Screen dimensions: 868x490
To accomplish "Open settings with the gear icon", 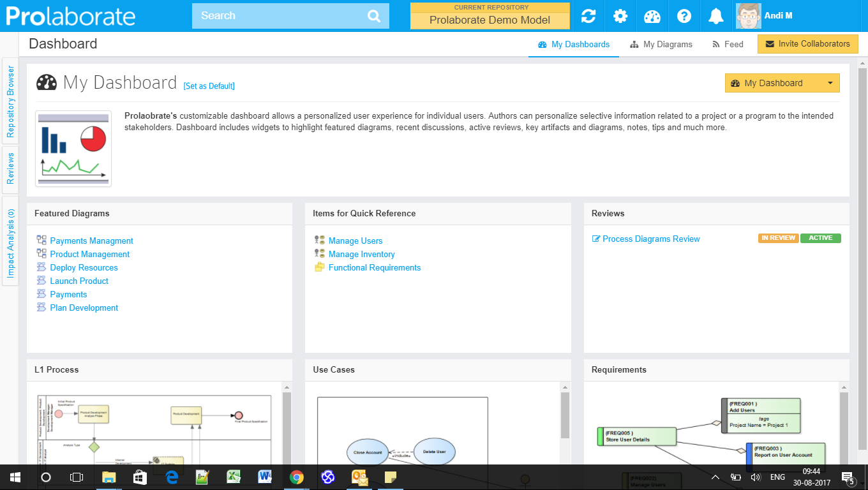I will click(x=620, y=16).
